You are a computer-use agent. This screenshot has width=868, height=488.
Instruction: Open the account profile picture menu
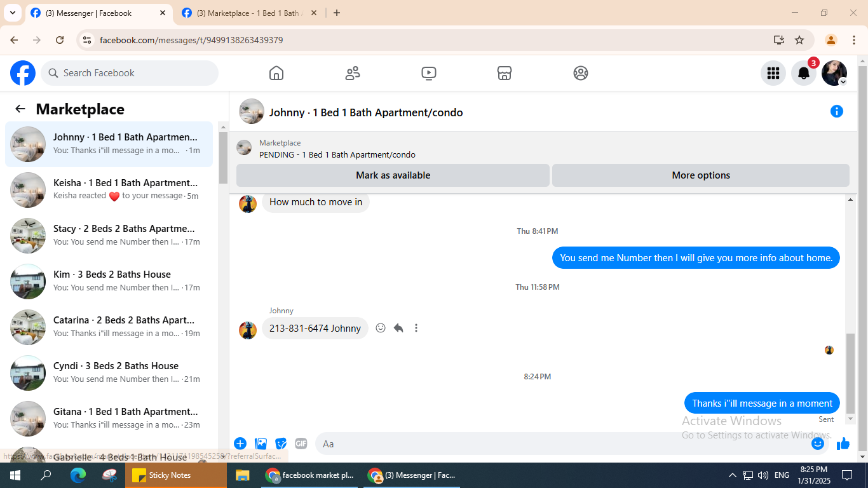834,73
